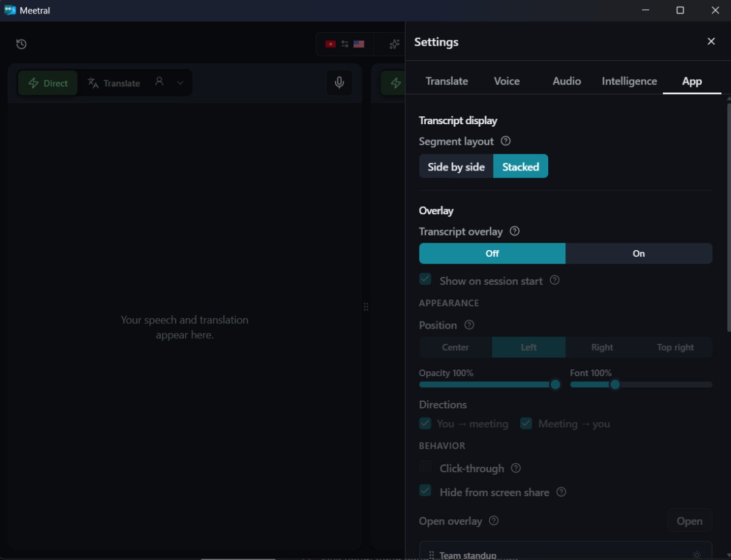Set overlay position to Top right
Image resolution: width=731 pixels, height=560 pixels.
coord(676,348)
